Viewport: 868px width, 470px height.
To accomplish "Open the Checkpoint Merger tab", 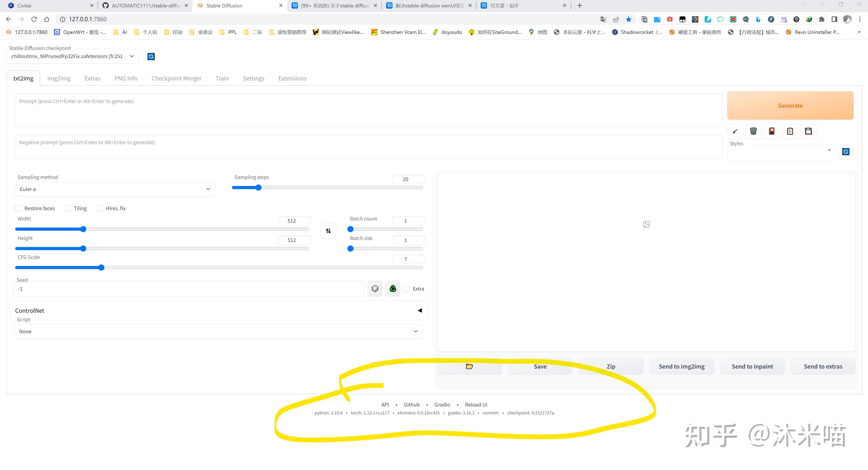I will 176,78.
